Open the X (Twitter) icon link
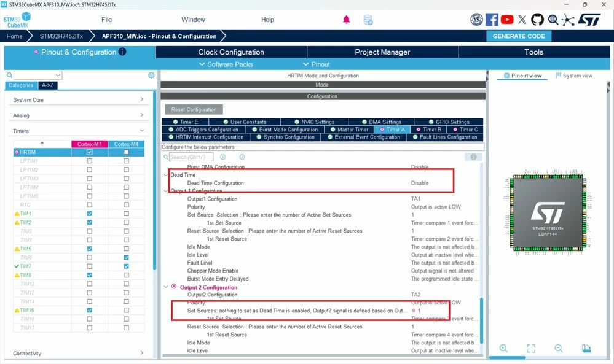 [x=522, y=19]
